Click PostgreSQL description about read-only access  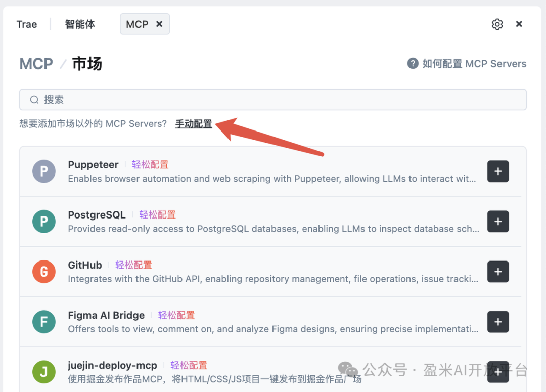coord(274,229)
